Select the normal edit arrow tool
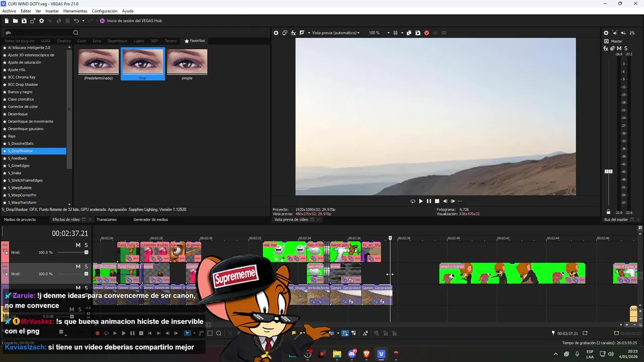This screenshot has height=362, width=644. tap(187, 333)
